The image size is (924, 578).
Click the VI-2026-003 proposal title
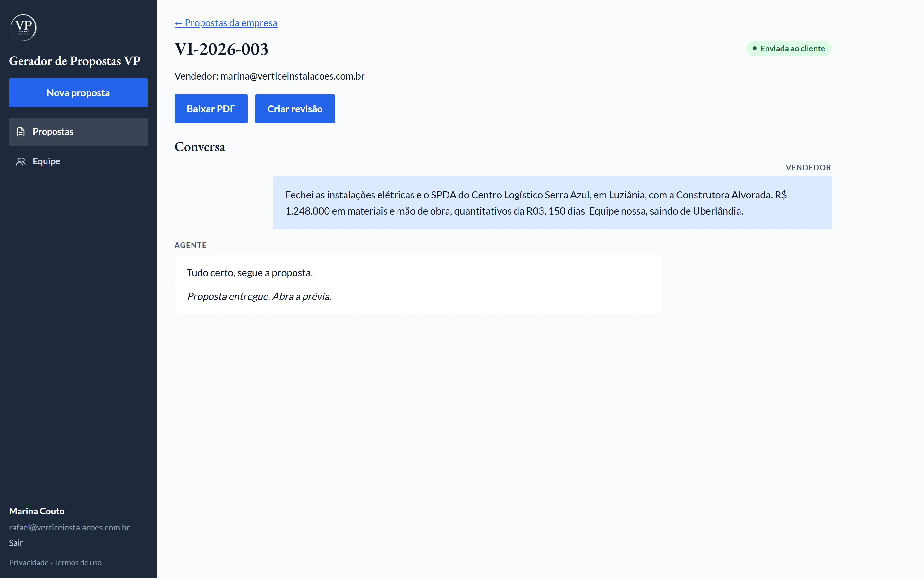click(x=221, y=49)
